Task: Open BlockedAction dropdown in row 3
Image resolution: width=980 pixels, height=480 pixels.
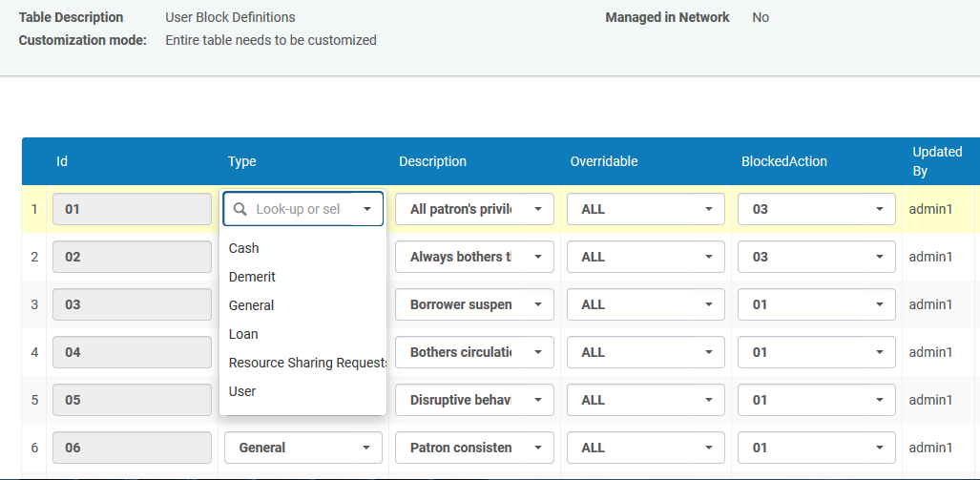Action: click(x=879, y=304)
